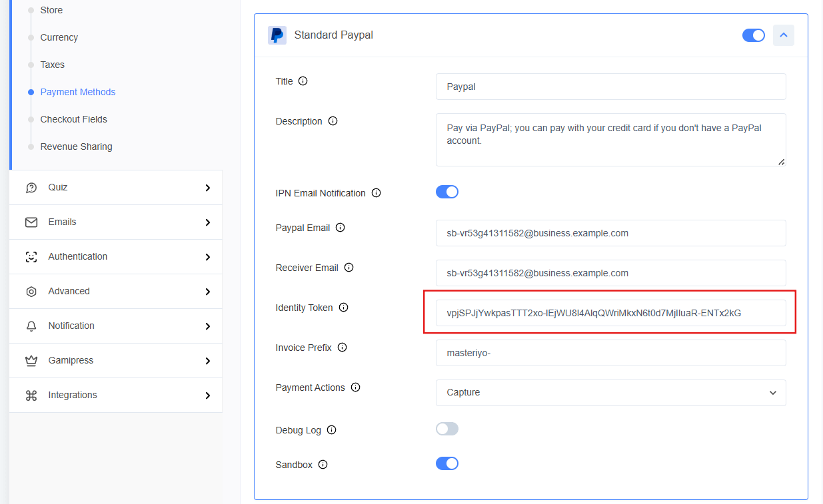Click the info icon beside Payment Actions
This screenshot has width=823, height=504.
click(x=355, y=387)
